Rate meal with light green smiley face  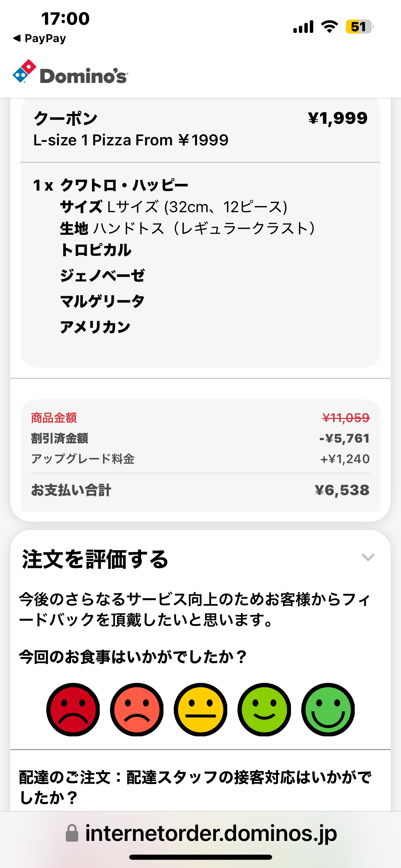point(264,709)
